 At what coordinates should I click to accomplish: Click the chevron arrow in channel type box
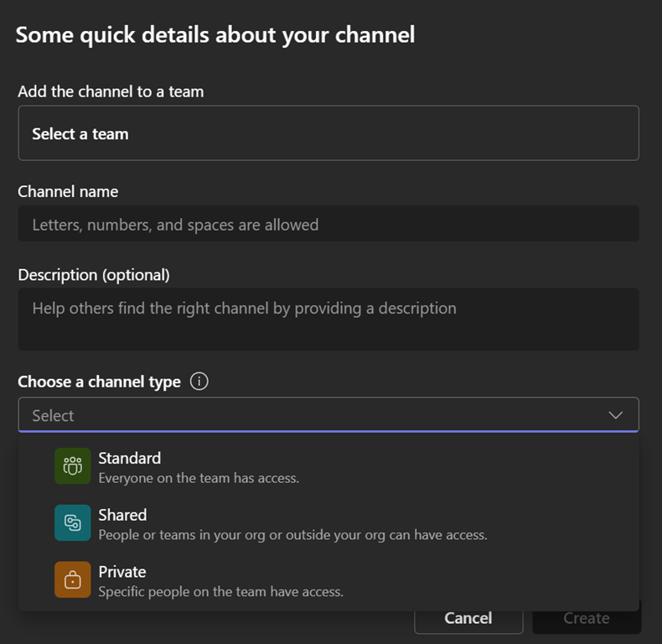click(x=616, y=415)
